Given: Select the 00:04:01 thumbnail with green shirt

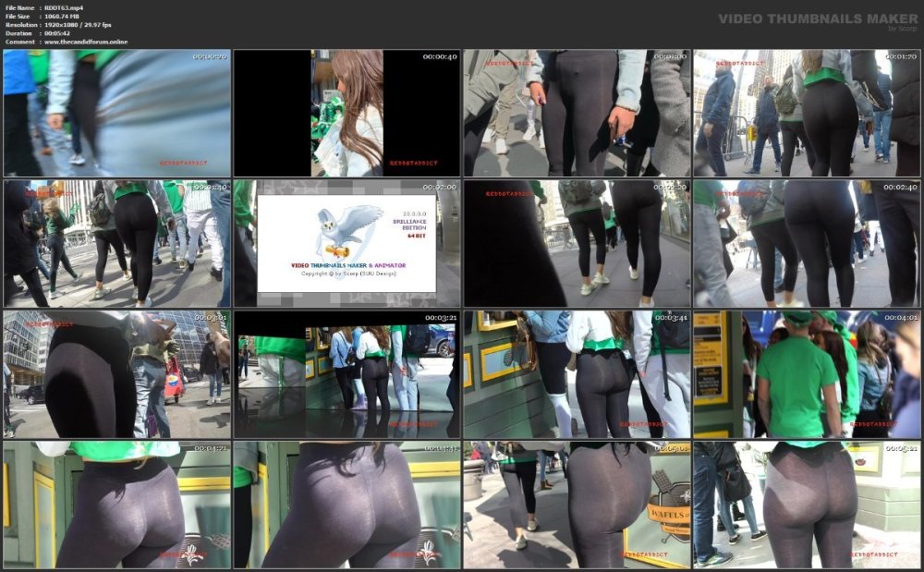Looking at the screenshot, I should pos(807,374).
